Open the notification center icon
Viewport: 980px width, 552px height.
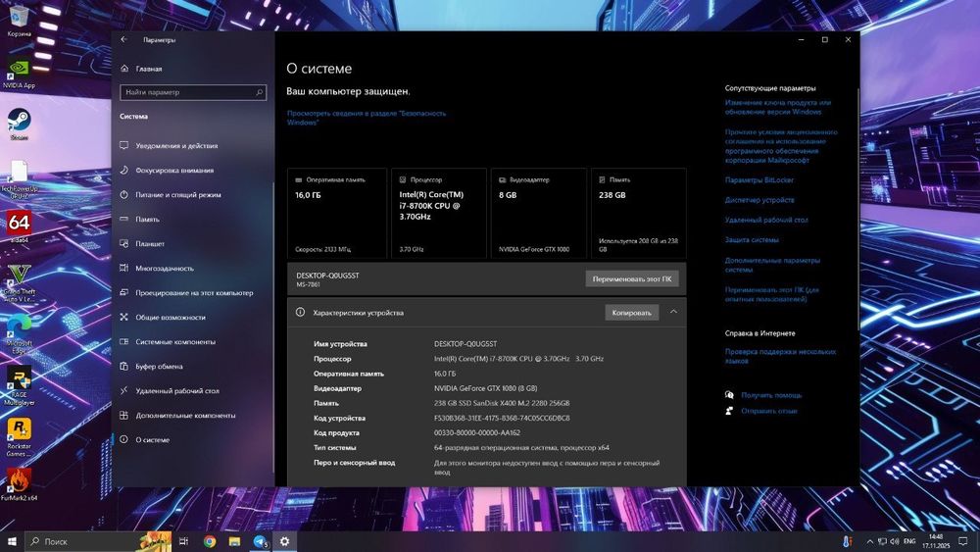[x=963, y=541]
